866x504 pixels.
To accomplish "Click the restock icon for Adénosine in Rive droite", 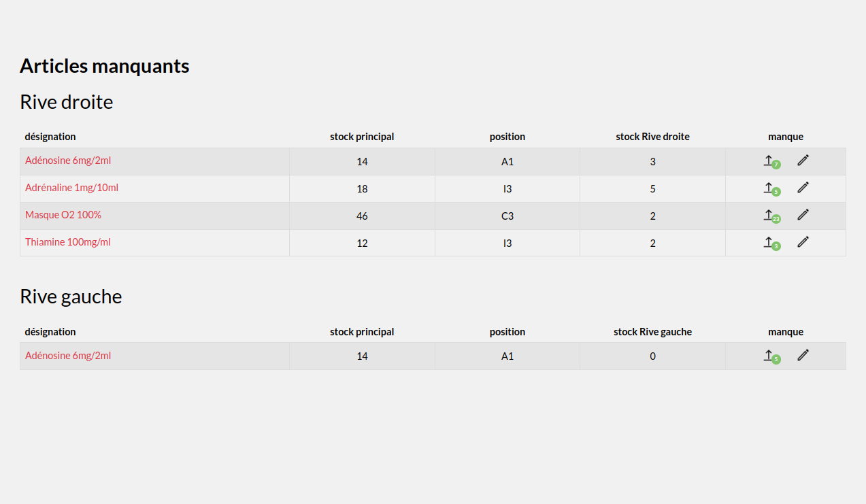I will (769, 161).
